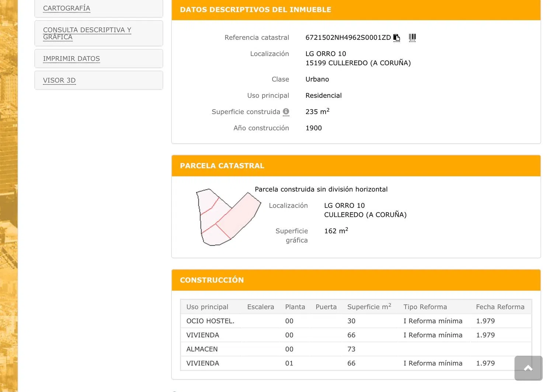
Task: Click the Construcción panel header
Action: pyautogui.click(x=212, y=280)
